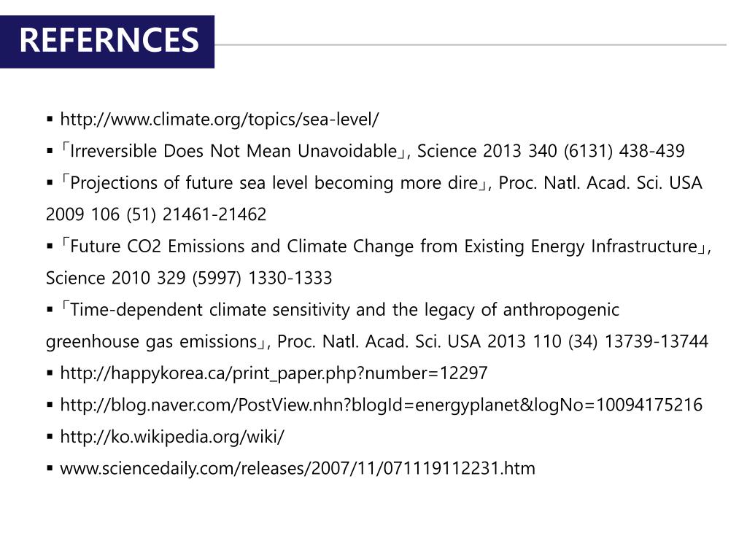The width and height of the screenshot is (747, 560).
Task: Click the 'Time-dependent climate sensitivity' reference line
Action: [340, 309]
